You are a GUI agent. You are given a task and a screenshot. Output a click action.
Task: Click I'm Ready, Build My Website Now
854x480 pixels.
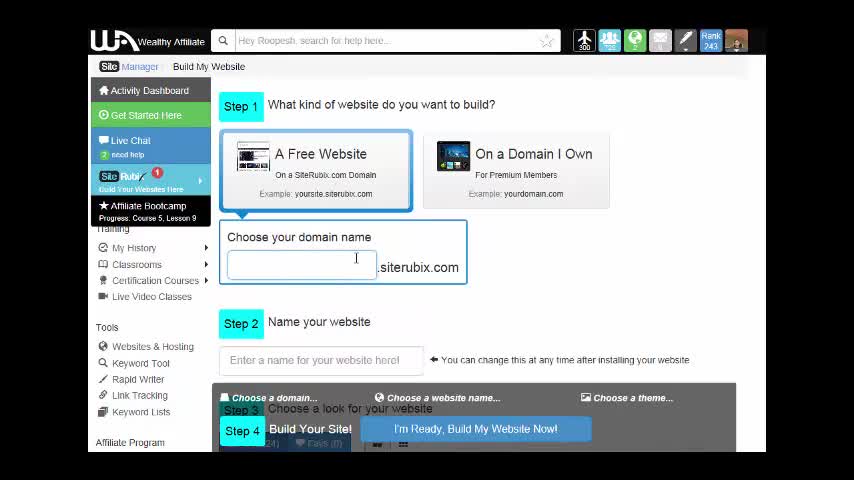(x=475, y=429)
